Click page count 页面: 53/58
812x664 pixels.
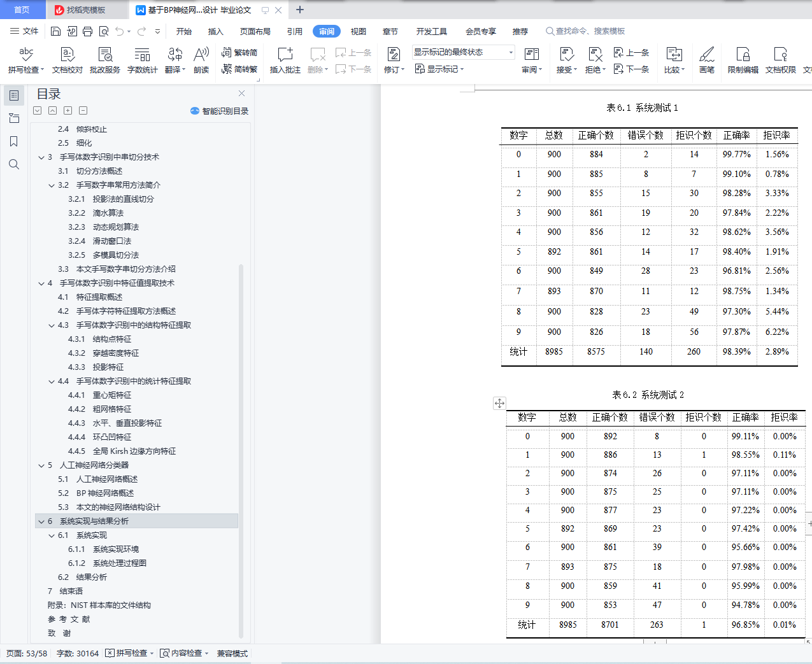click(27, 653)
